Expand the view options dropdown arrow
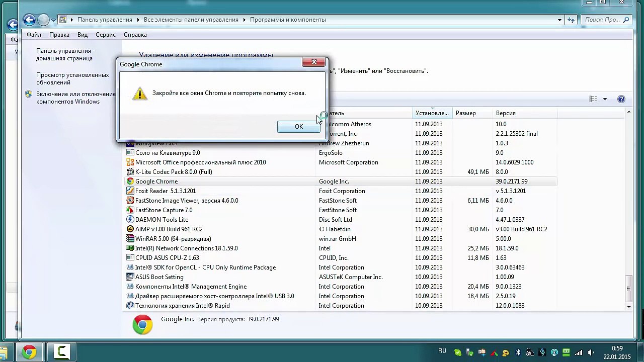The height and width of the screenshot is (362, 644). pos(605,99)
